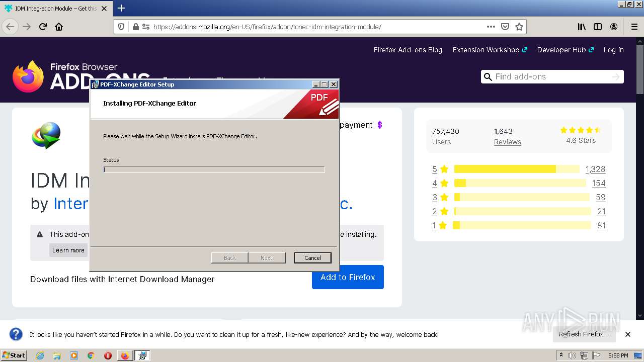Open the Firefox home page icon
Image resolution: width=644 pixels, height=362 pixels.
click(59, 27)
